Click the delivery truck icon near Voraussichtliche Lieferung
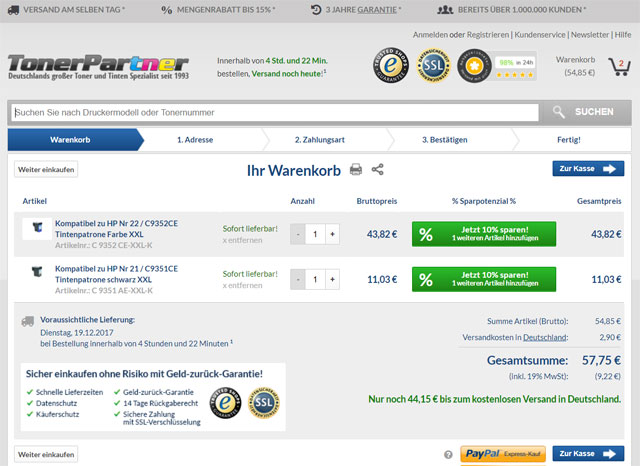The height and width of the screenshot is (466, 640). pyautogui.click(x=27, y=322)
